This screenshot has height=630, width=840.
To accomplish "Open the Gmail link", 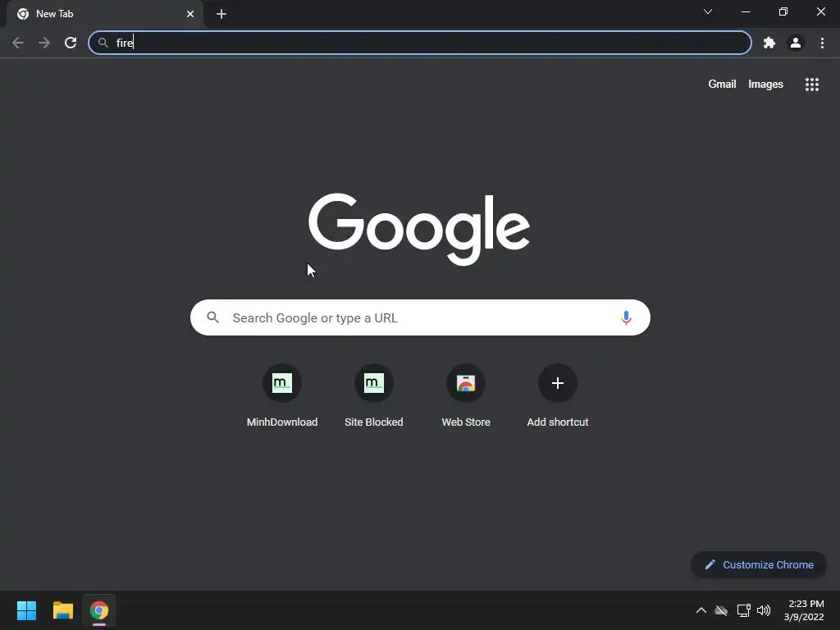I will coord(722,84).
